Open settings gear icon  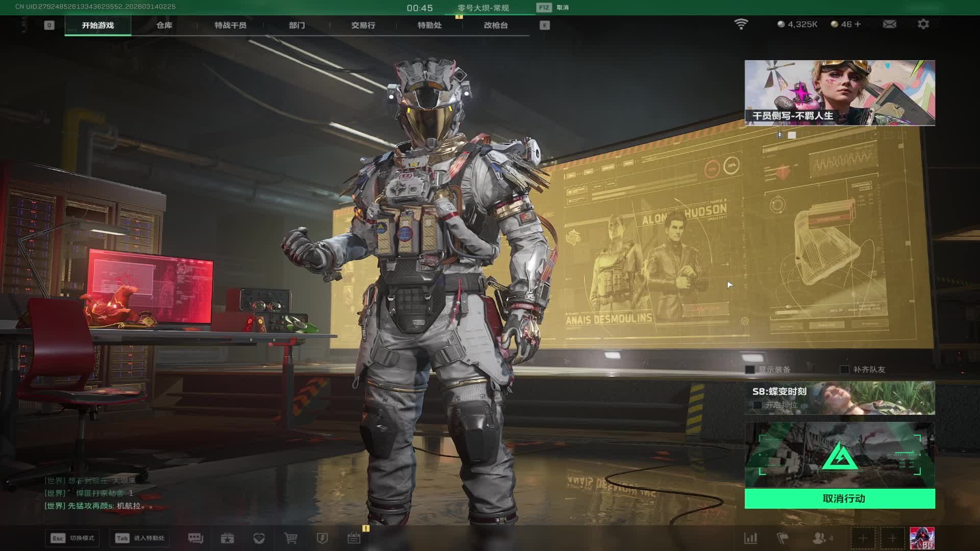point(923,24)
